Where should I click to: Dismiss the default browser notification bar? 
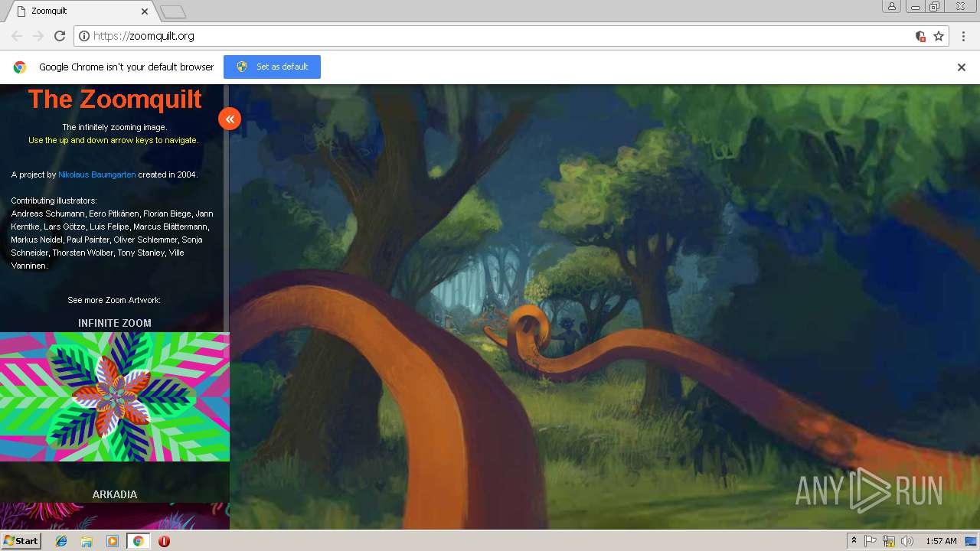[x=962, y=67]
